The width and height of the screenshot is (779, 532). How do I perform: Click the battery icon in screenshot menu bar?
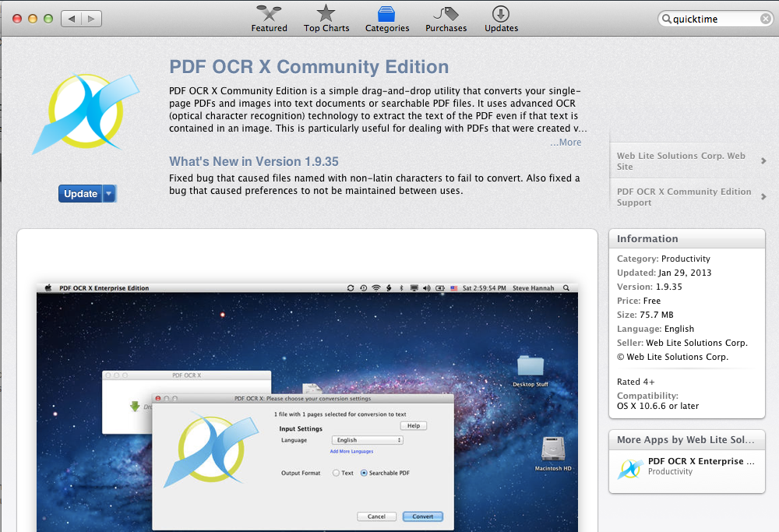(x=440, y=288)
